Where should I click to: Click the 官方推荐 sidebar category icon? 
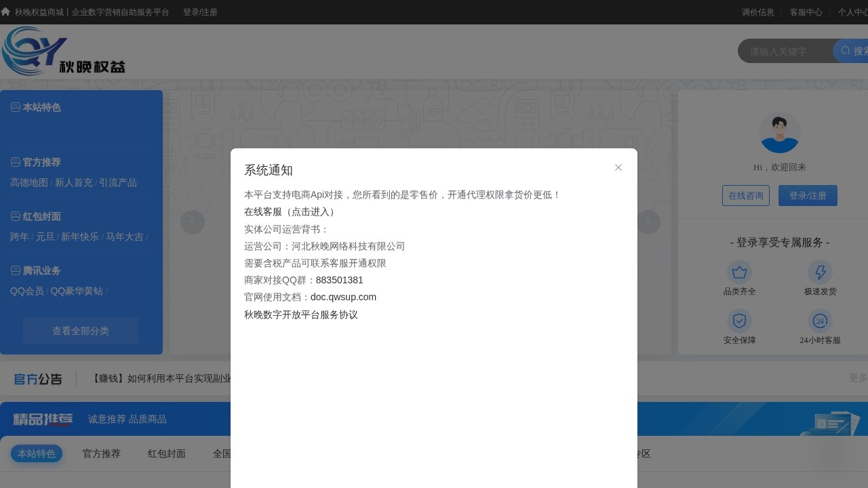click(x=16, y=162)
